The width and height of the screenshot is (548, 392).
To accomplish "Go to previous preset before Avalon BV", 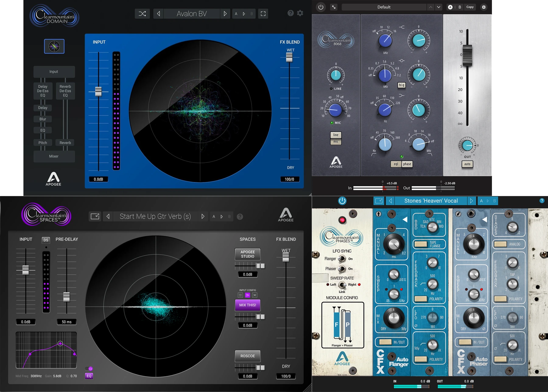I will click(x=158, y=14).
